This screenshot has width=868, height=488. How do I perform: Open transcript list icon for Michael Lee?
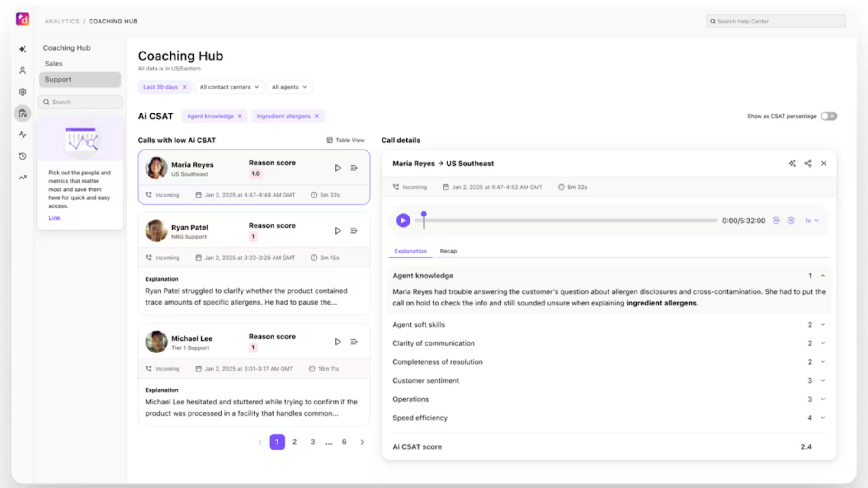354,342
